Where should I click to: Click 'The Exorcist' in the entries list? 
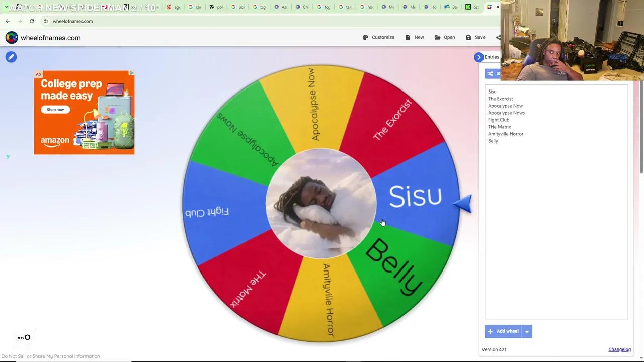pyautogui.click(x=500, y=99)
